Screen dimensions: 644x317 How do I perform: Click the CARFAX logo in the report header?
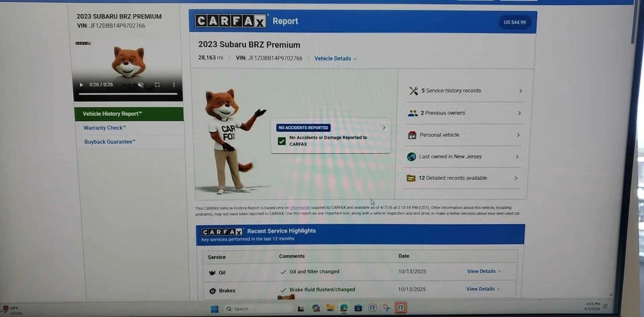tap(231, 21)
